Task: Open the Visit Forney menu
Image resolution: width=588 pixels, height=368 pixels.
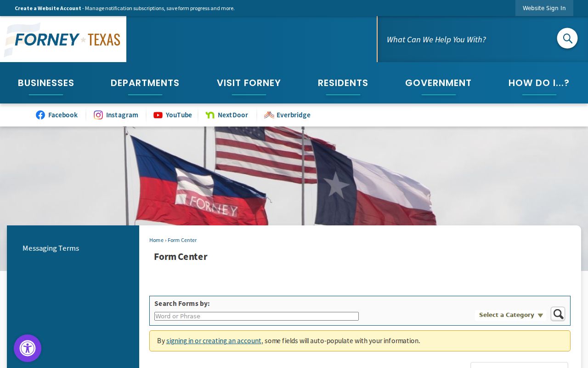Action: pyautogui.click(x=249, y=83)
